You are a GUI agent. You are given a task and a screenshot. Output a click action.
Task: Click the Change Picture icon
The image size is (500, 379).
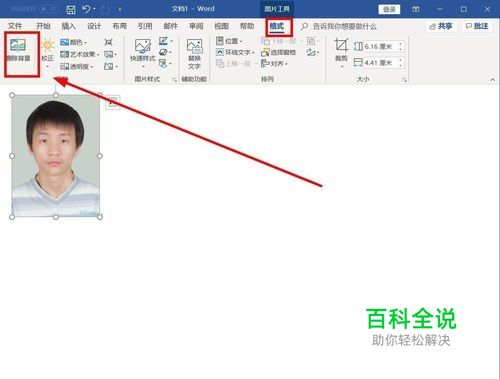(x=110, y=54)
